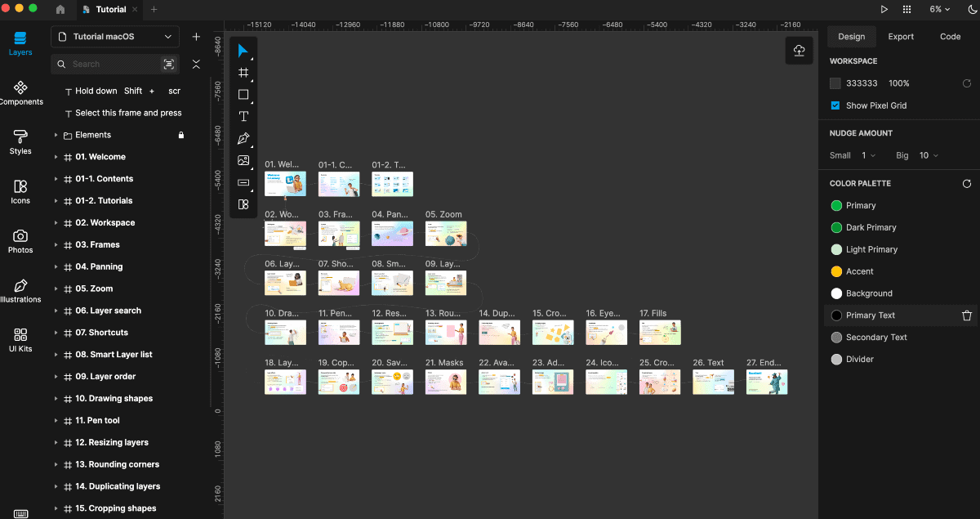Toggle the Show Pixel Grid checkbox
The image size is (980, 519).
835,105
